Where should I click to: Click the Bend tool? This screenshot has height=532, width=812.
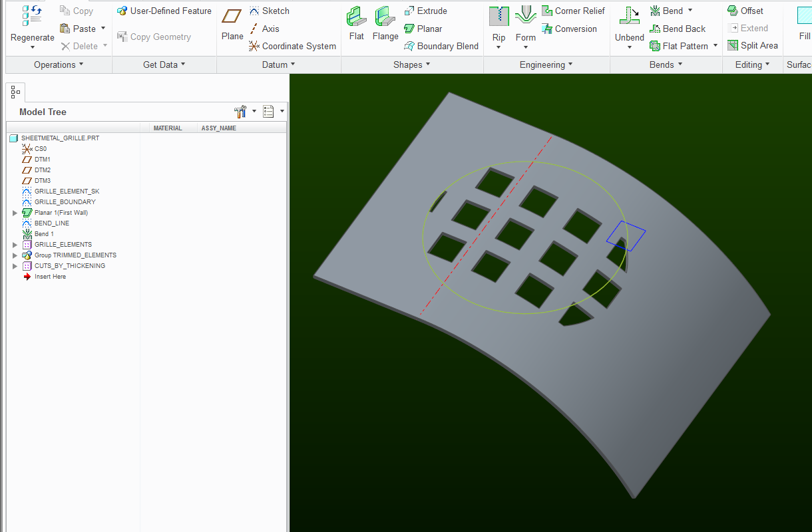(666, 11)
